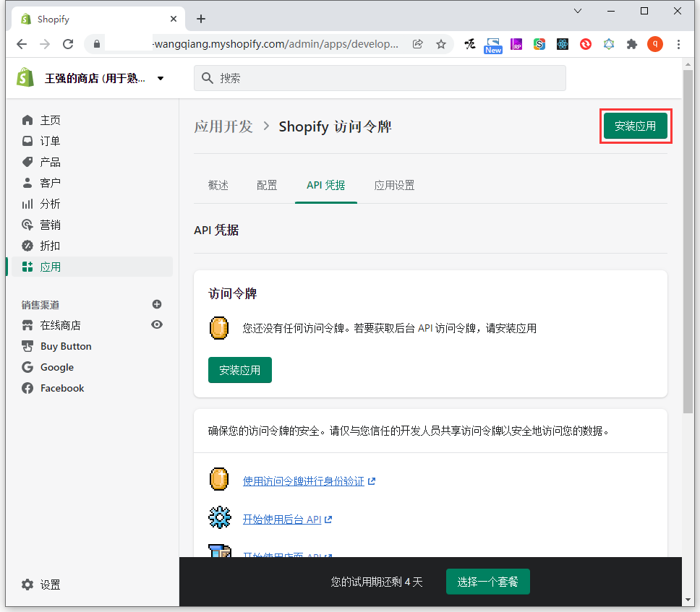
Task: Open the Chrome three-dot menu
Action: pos(678,44)
